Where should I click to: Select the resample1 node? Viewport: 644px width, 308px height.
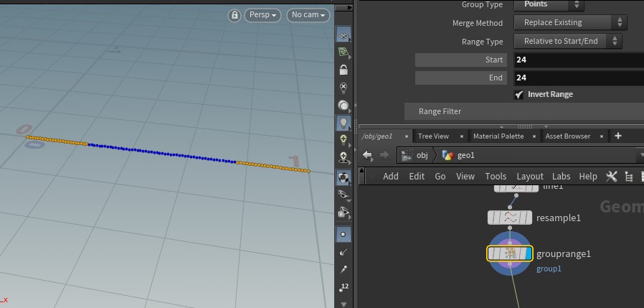pyautogui.click(x=510, y=218)
